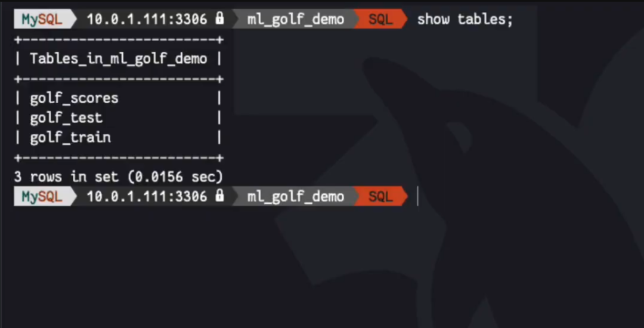Click the 10.0.1.111:3306 host in bottom prompt

coord(147,196)
